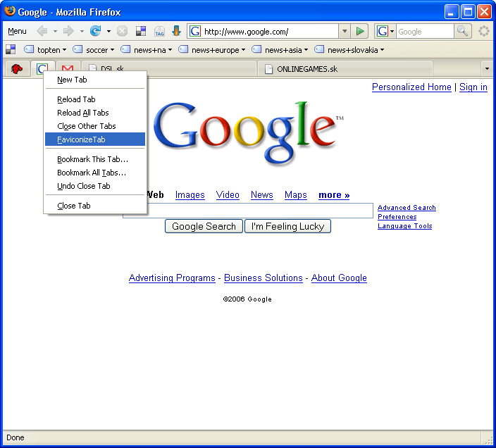
Task: Click the search engine Google G icon
Action: [383, 31]
